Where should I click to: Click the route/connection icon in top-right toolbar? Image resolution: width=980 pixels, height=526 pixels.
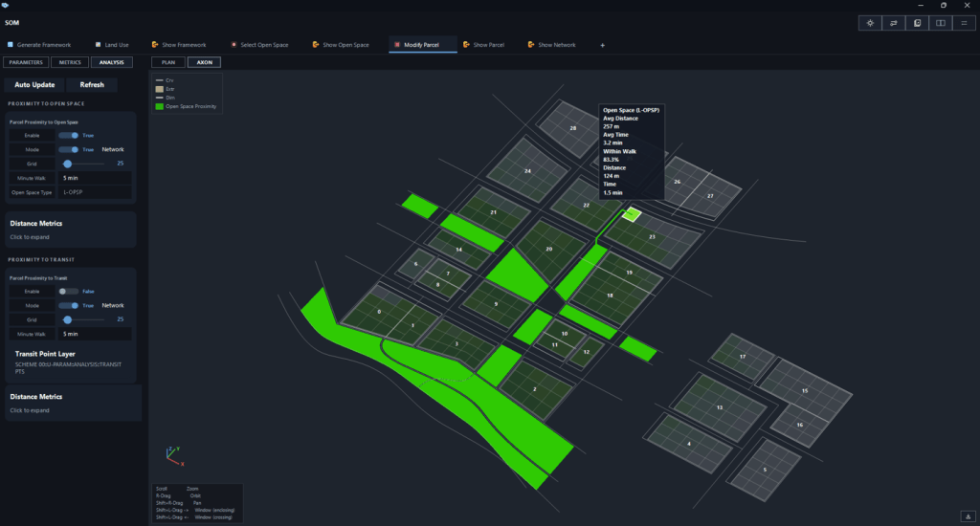(x=894, y=23)
